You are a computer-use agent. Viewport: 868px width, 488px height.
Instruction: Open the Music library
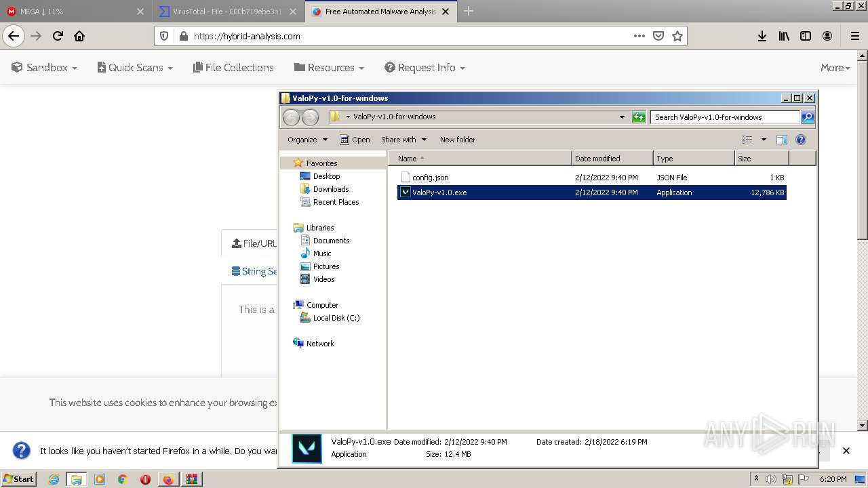[322, 253]
